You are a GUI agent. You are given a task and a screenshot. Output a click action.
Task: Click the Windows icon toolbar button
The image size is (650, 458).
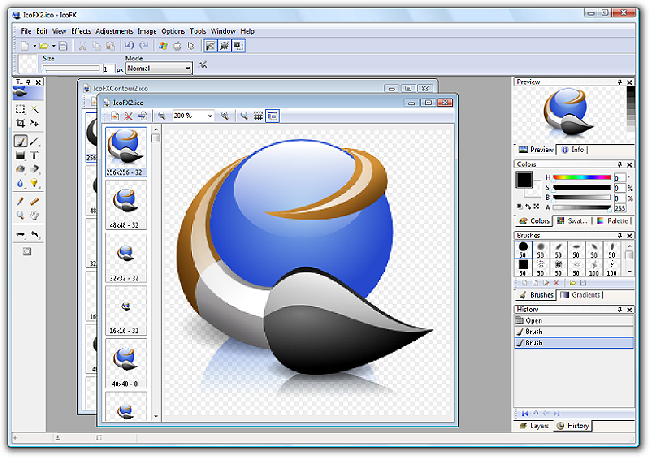pyautogui.click(x=163, y=46)
